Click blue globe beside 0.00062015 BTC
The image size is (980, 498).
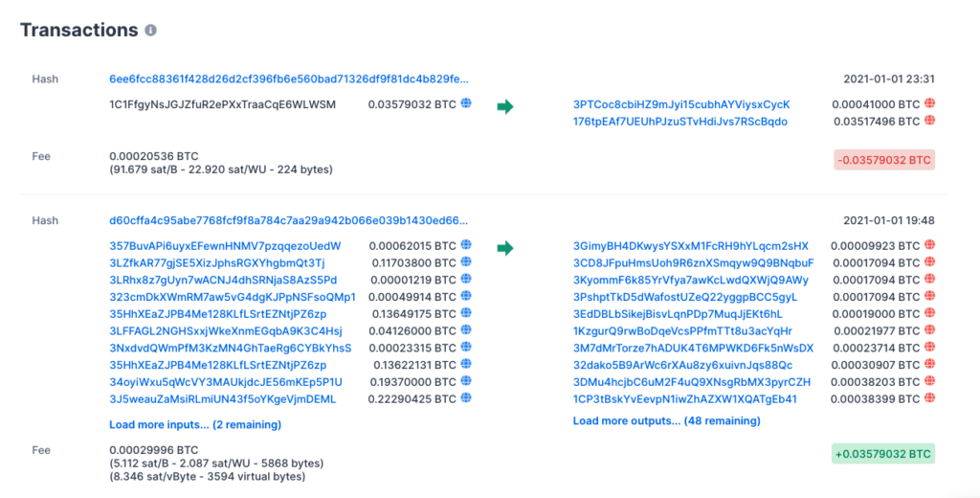point(466,244)
